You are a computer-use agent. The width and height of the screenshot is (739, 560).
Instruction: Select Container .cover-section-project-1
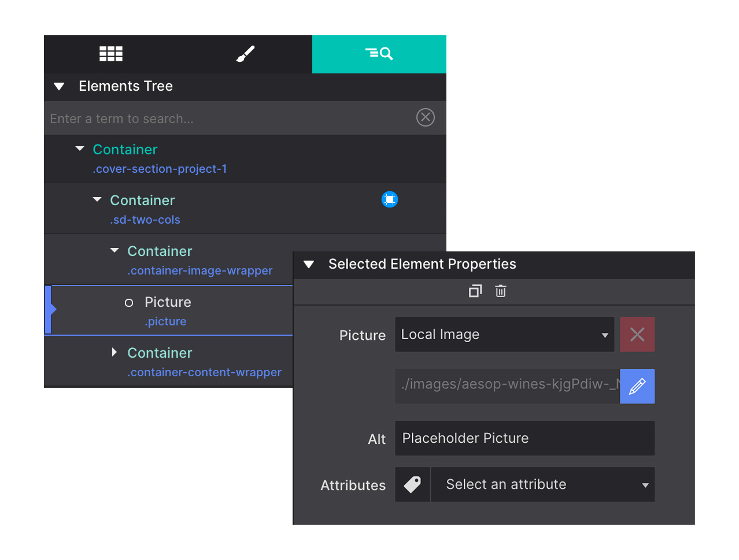[245, 159]
